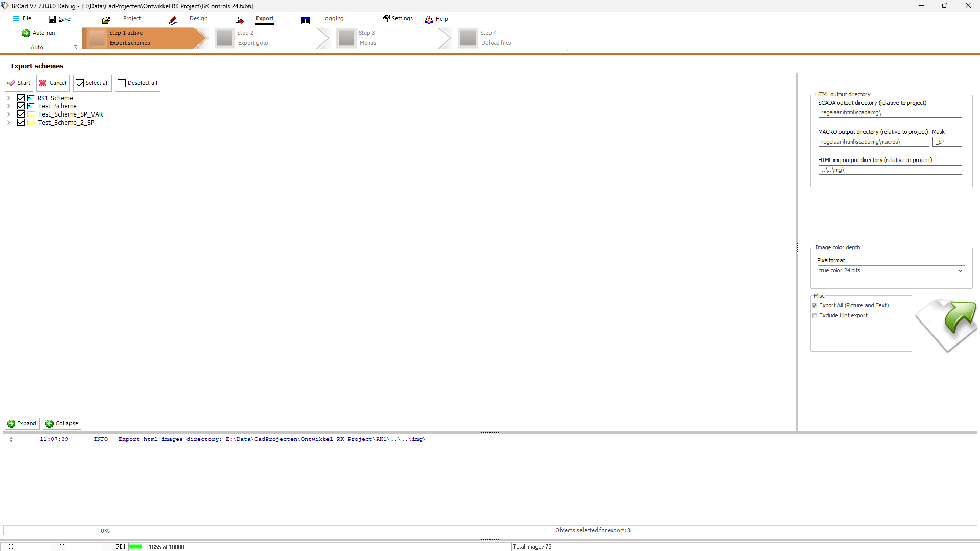Select the Export tab

click(265, 19)
